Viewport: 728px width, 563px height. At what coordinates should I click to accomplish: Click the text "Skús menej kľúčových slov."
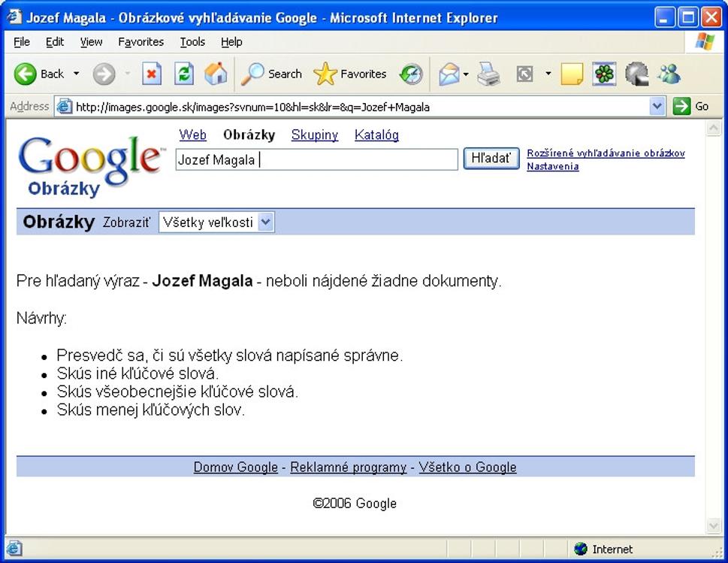[x=150, y=409]
